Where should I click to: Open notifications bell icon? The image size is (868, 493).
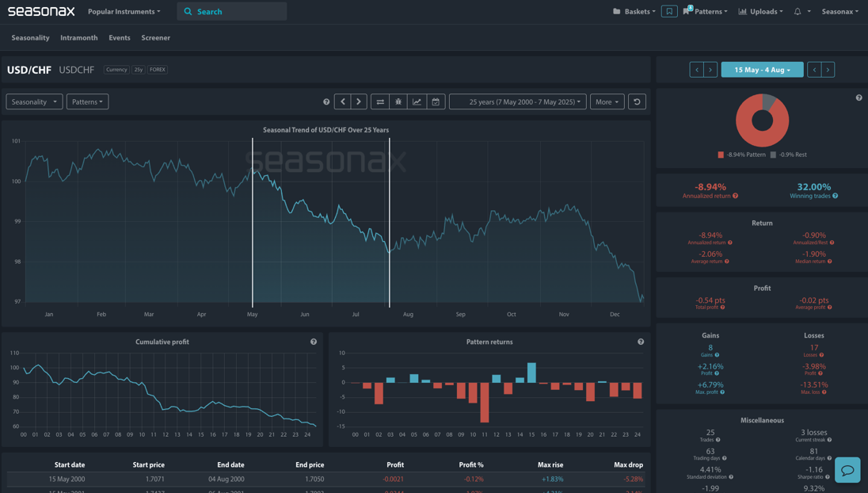[798, 11]
